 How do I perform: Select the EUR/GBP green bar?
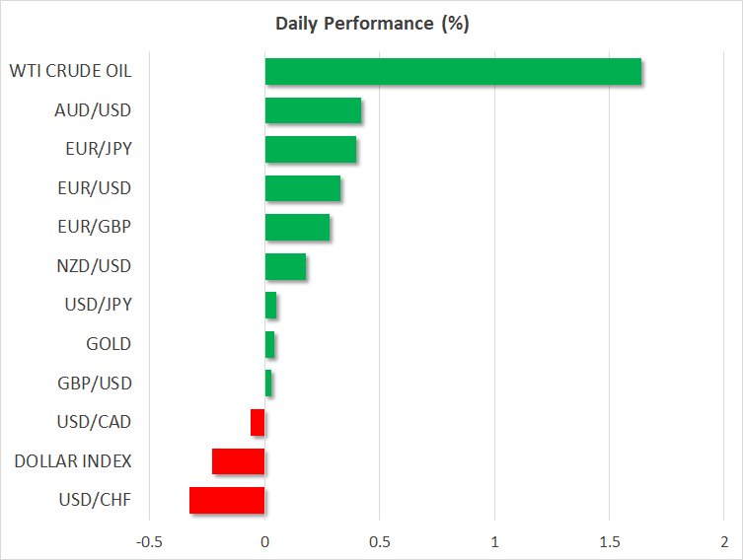coord(297,228)
